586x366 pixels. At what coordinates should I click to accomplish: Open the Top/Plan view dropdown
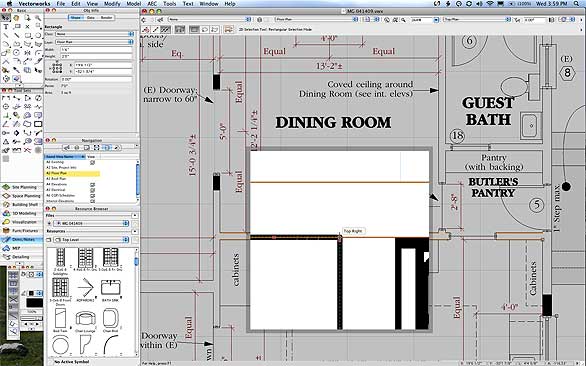(476, 19)
